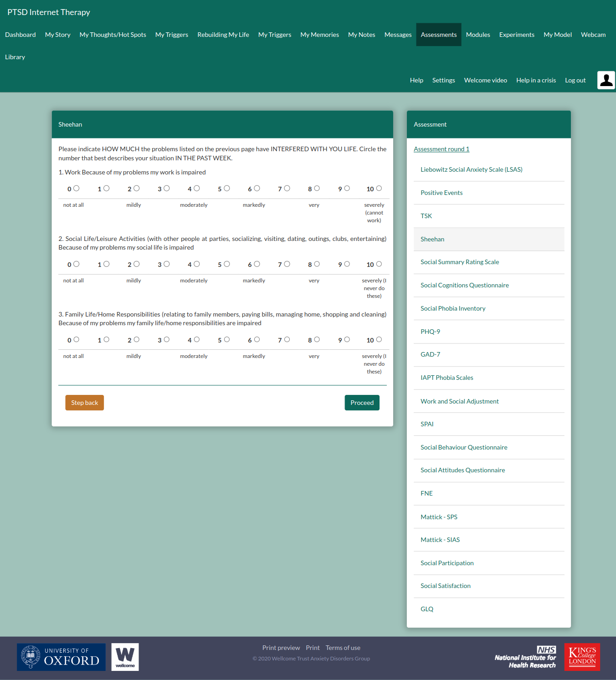The width and height of the screenshot is (616, 680).
Task: Open the Help in a crisis link
Action: click(x=536, y=80)
